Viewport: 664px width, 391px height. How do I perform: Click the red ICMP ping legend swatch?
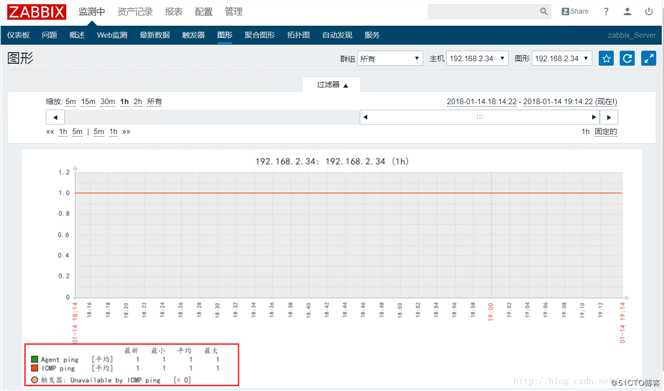point(35,368)
